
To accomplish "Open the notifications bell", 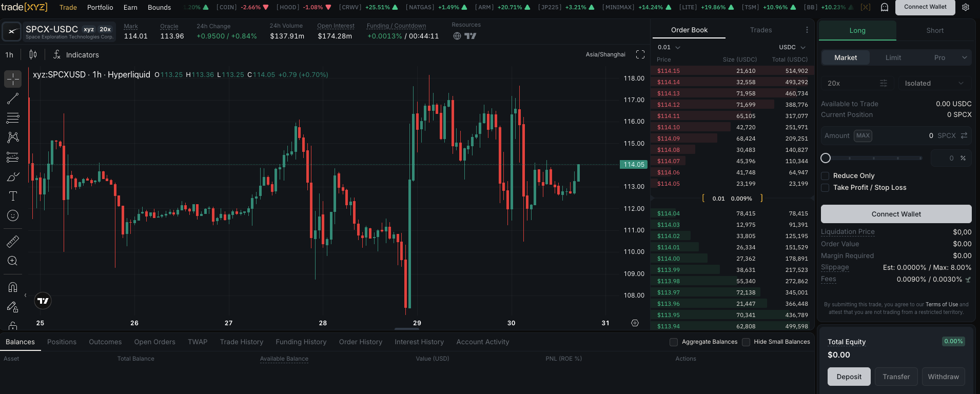I will (x=885, y=7).
